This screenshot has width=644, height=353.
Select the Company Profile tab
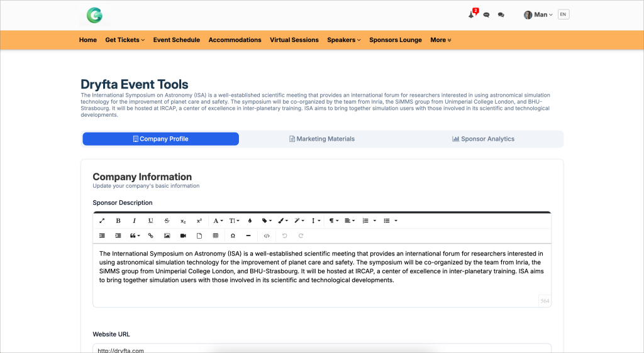[x=160, y=139]
